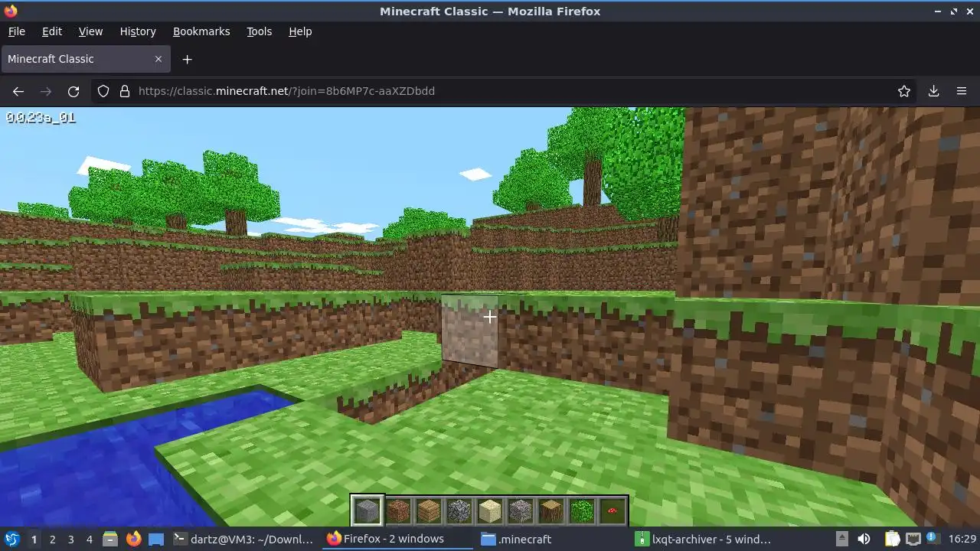Open the Help menu

[x=300, y=31]
